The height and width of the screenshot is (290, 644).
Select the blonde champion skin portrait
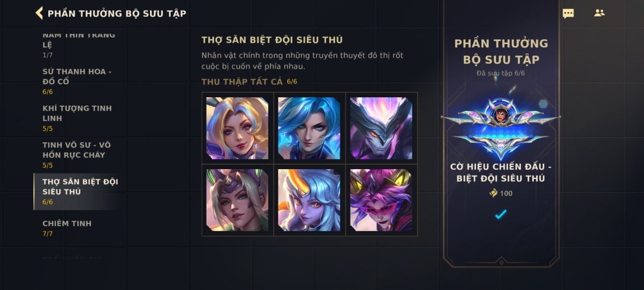237,128
